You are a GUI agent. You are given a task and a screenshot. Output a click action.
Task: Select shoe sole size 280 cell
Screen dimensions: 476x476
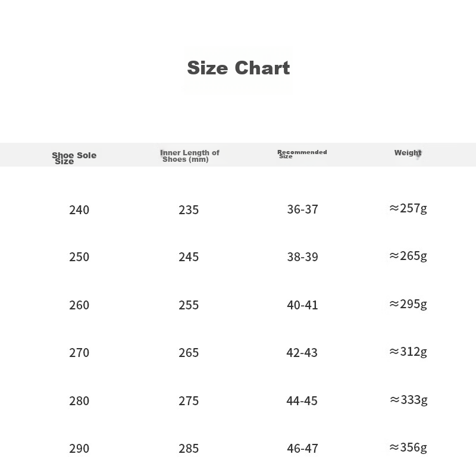(x=79, y=401)
